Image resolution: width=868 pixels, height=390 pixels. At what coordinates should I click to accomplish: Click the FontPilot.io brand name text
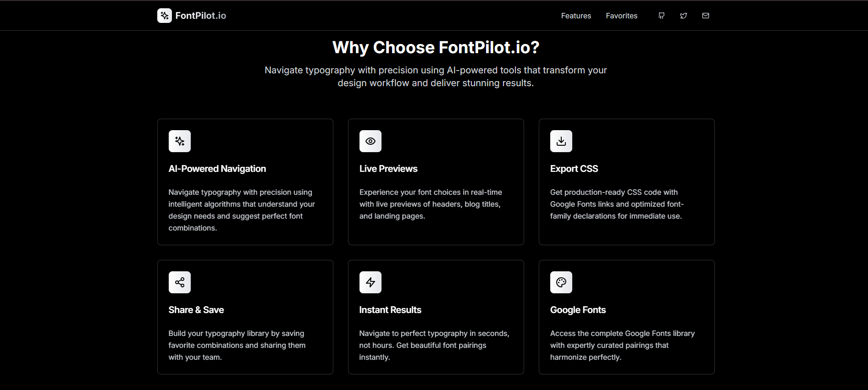coord(200,15)
